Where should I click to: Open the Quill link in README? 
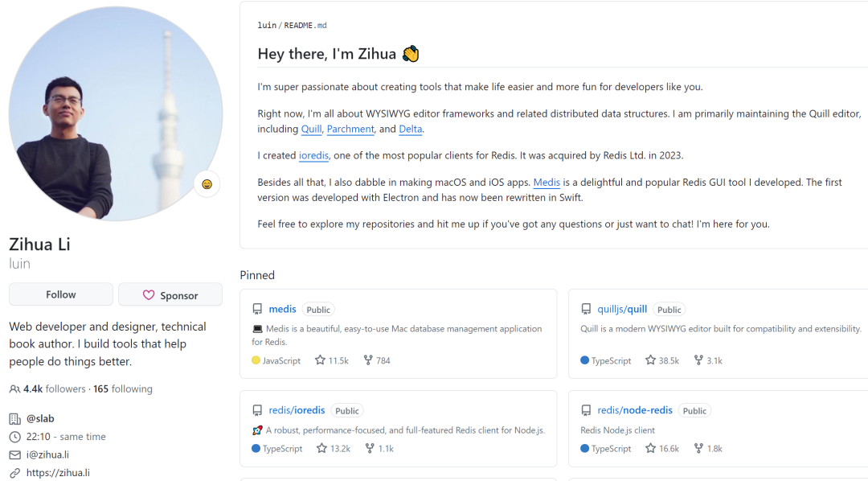(x=311, y=129)
